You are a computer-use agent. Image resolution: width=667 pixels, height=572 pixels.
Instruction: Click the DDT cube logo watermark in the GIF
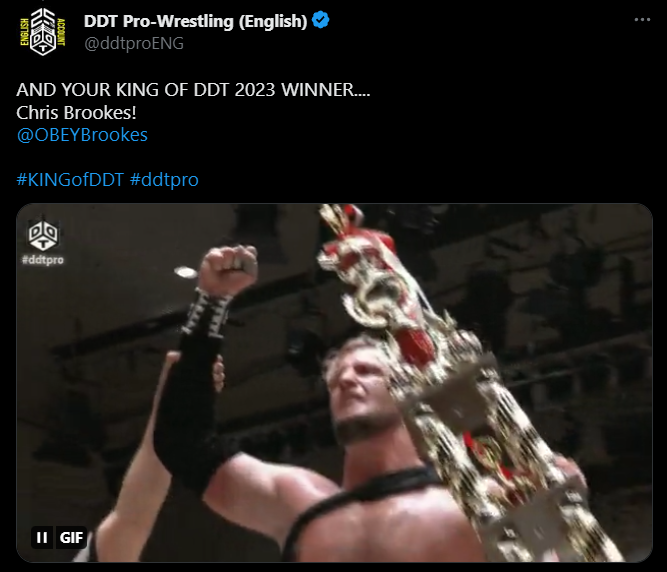pos(43,235)
